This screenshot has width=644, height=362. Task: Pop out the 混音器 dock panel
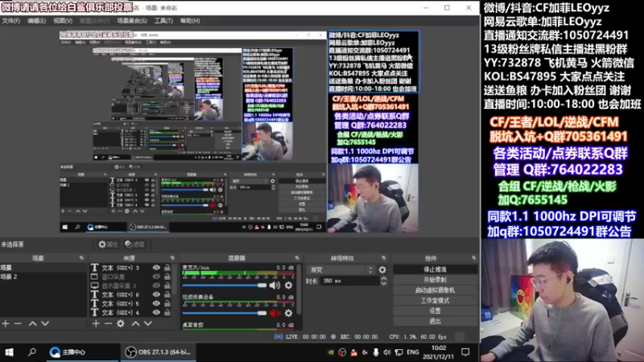click(297, 257)
